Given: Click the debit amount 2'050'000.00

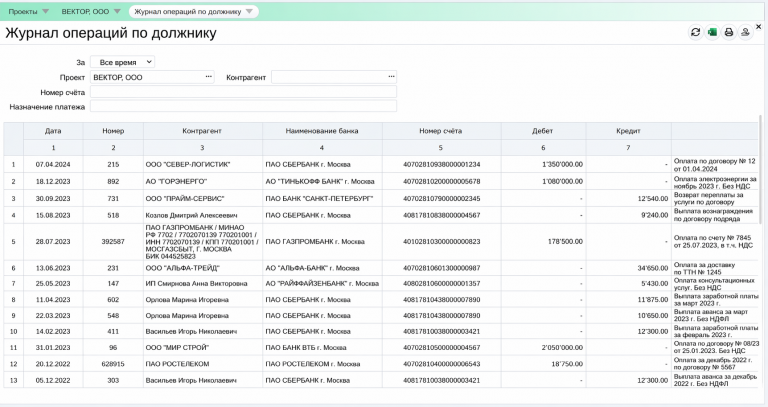Looking at the screenshot, I should [x=562, y=347].
